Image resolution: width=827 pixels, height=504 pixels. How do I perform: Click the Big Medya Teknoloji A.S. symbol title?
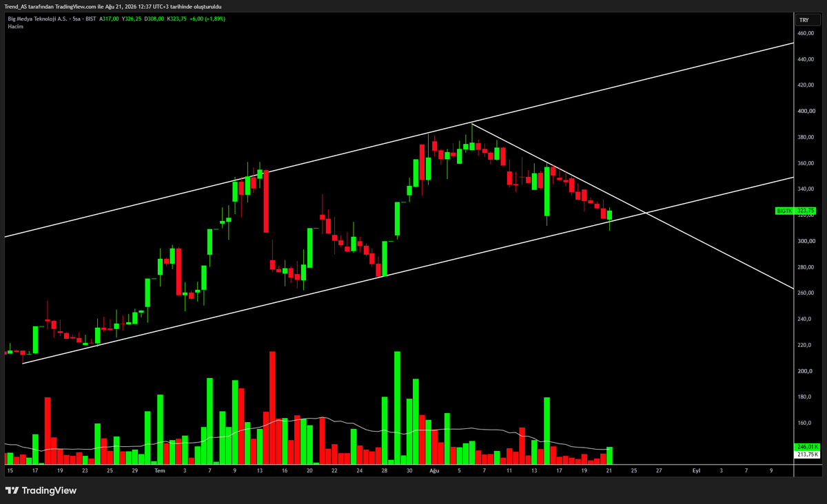pos(37,19)
